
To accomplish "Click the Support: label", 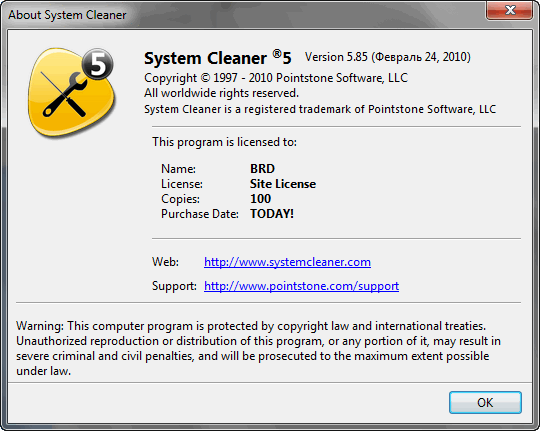I will tap(174, 286).
